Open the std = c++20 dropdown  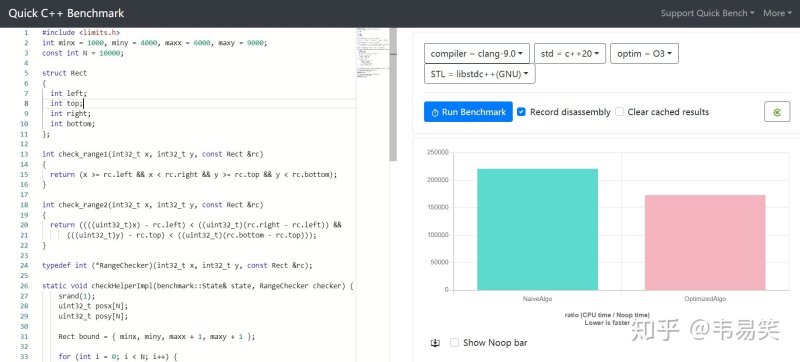pos(570,54)
